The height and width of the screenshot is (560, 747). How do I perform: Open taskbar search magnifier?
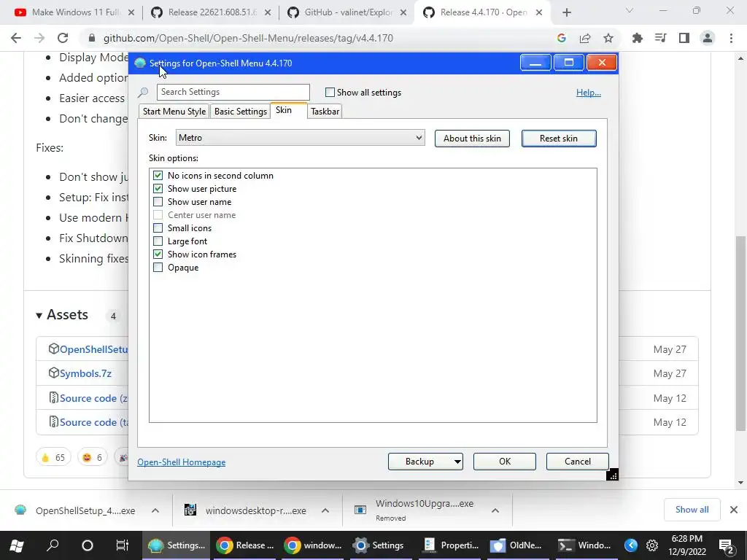pyautogui.click(x=53, y=545)
